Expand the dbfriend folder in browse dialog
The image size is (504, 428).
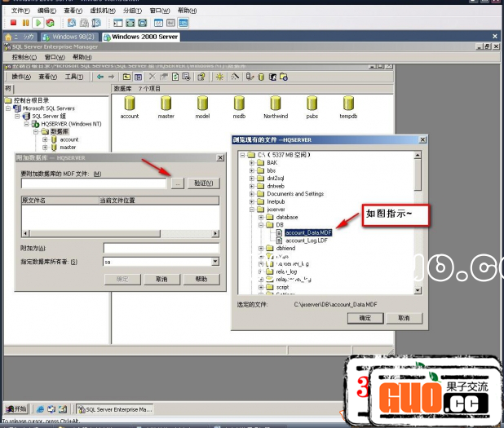click(261, 249)
